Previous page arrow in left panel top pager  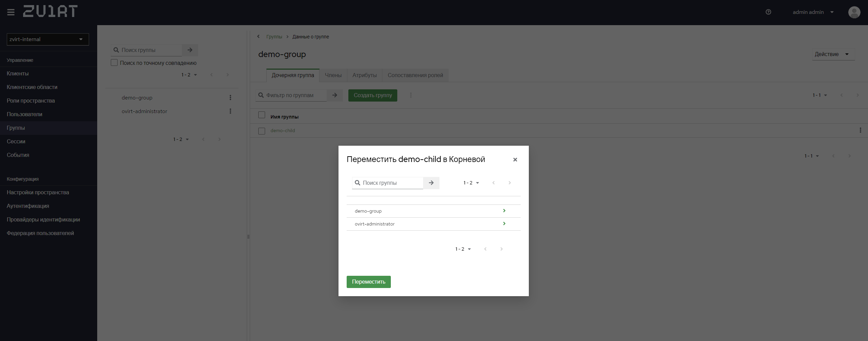(211, 75)
